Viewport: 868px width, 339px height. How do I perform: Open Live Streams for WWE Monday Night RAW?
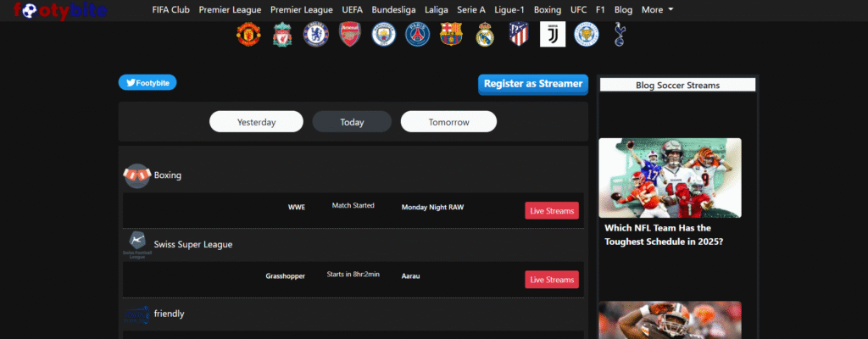pos(552,210)
